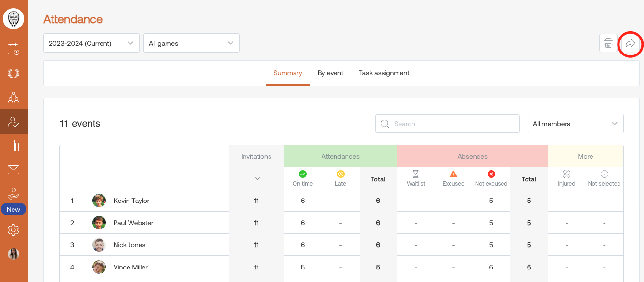This screenshot has height=282, width=644.
Task: Open the All members filter dropdown
Action: [x=575, y=124]
